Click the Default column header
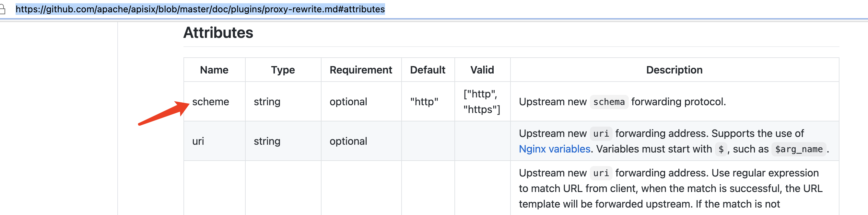The height and width of the screenshot is (215, 868). click(x=428, y=70)
